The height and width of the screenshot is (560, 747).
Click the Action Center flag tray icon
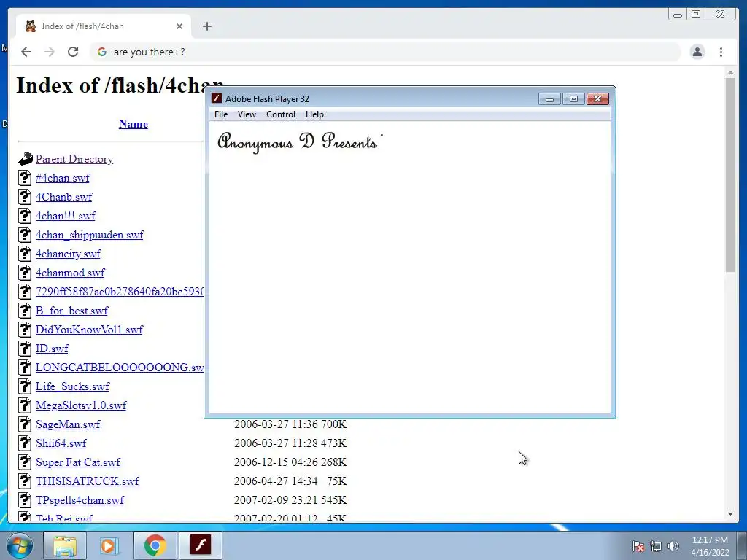point(638,546)
